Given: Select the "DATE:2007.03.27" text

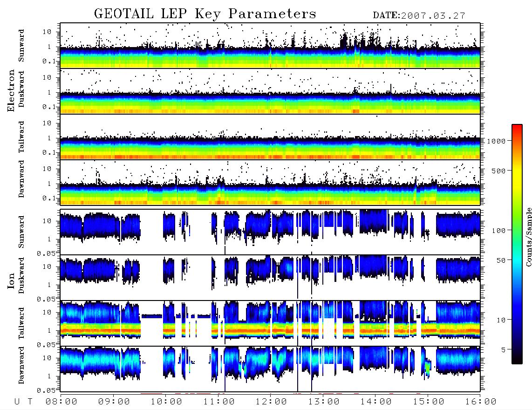Looking at the screenshot, I should 419,16.
